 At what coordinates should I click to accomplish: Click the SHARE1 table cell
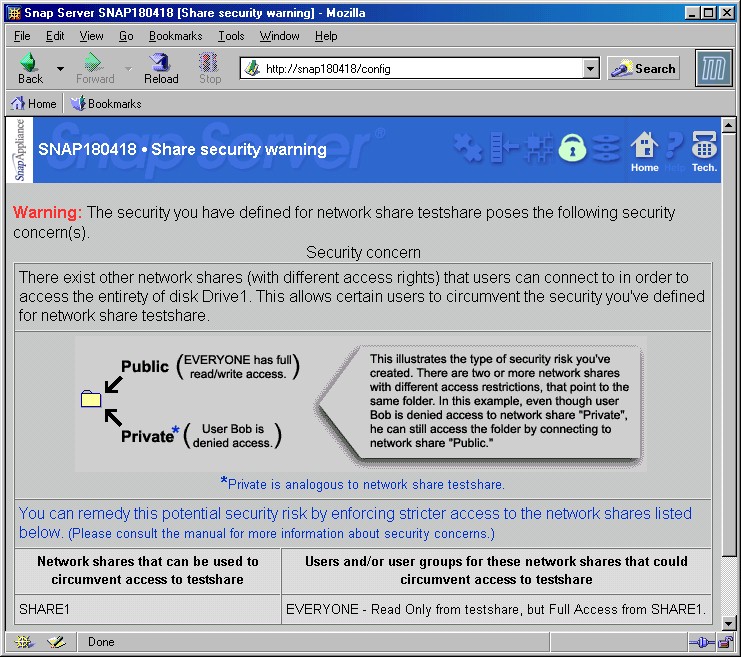(148, 609)
